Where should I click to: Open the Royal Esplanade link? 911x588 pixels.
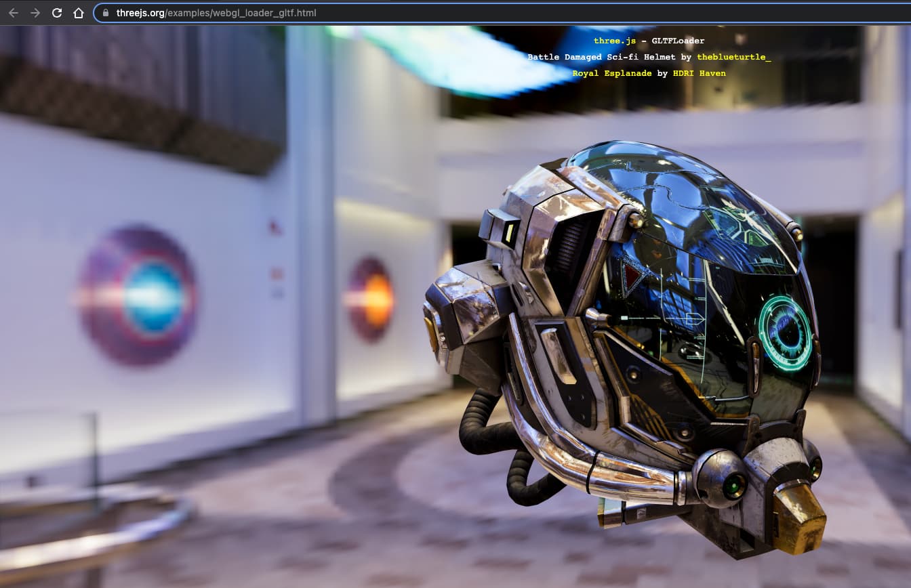[x=612, y=73]
